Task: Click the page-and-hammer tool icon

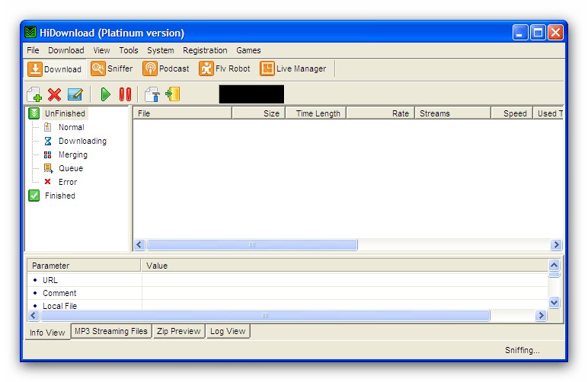Action: pos(152,94)
